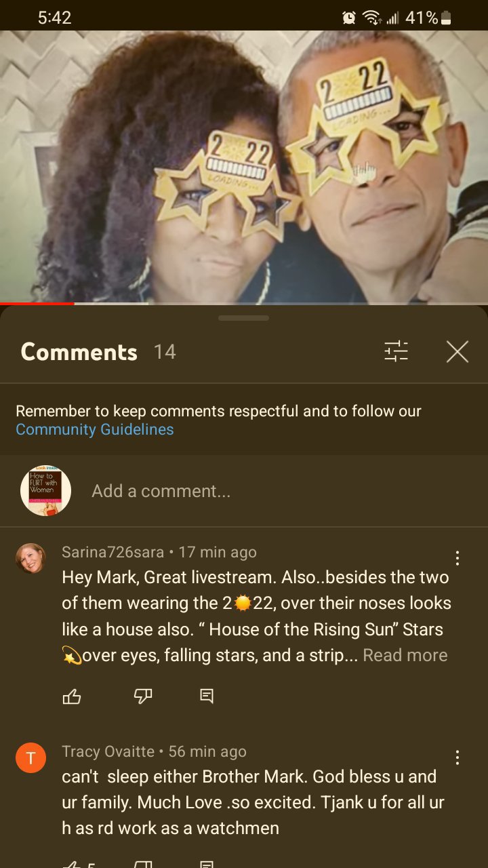The image size is (488, 868).
Task: Like Sarina726sara's comment
Action: point(72,696)
